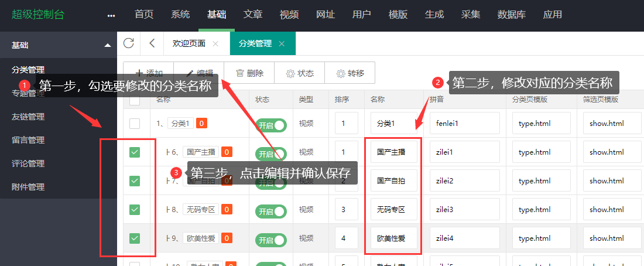The height and width of the screenshot is (266, 644).
Task: Click the 欧美性爱 name input field
Action: click(x=394, y=238)
